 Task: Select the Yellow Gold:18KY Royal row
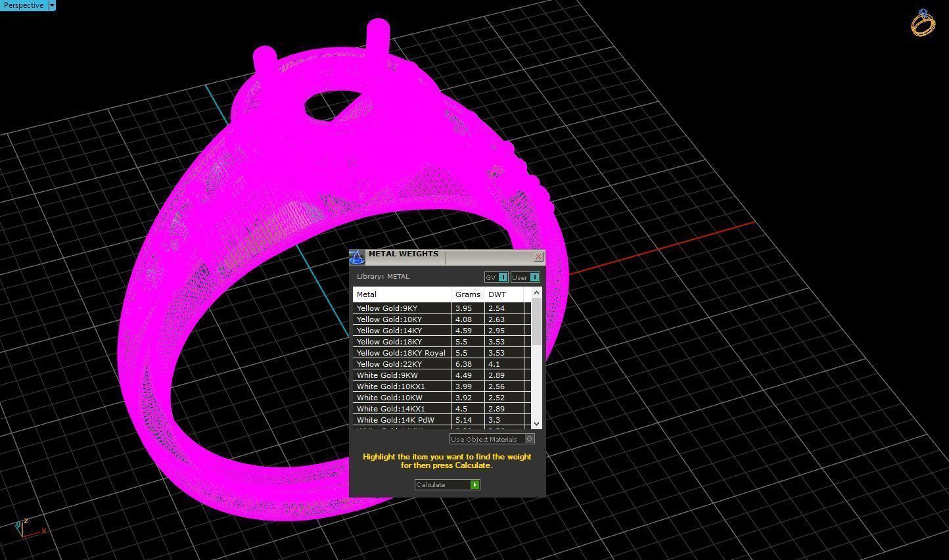(x=442, y=353)
